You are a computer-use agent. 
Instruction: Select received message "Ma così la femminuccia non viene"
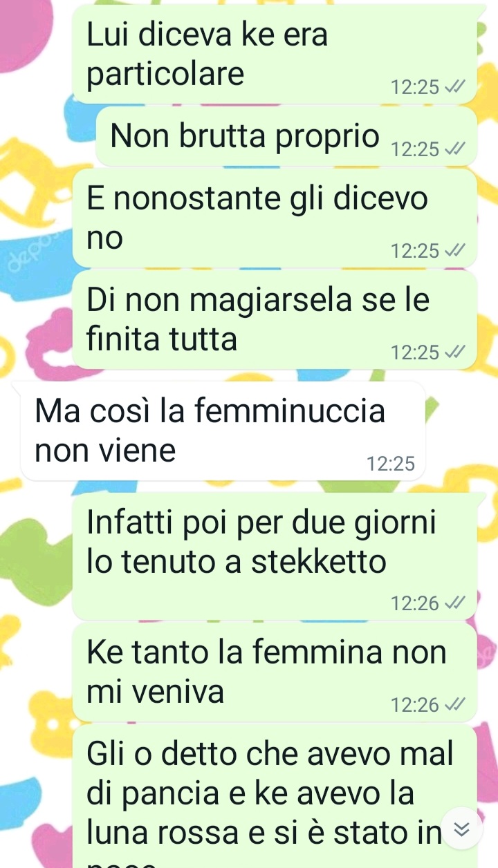pos(223,431)
